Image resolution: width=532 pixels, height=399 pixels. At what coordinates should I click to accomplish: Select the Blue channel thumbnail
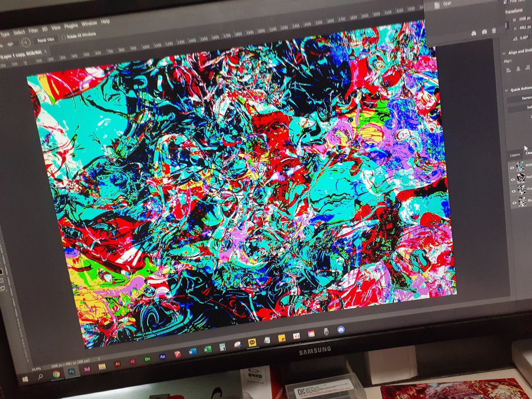(523, 202)
